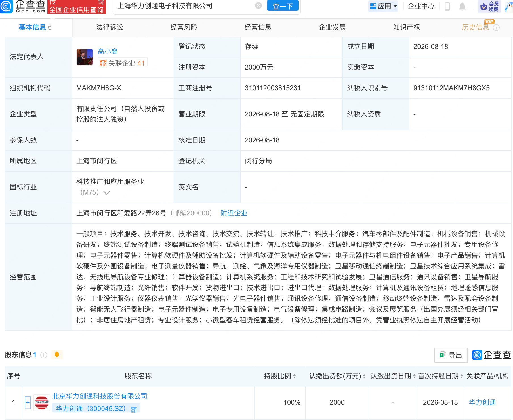This screenshot has width=513, height=420.
Task: Open the 经营风险 tab
Action: [x=184, y=27]
